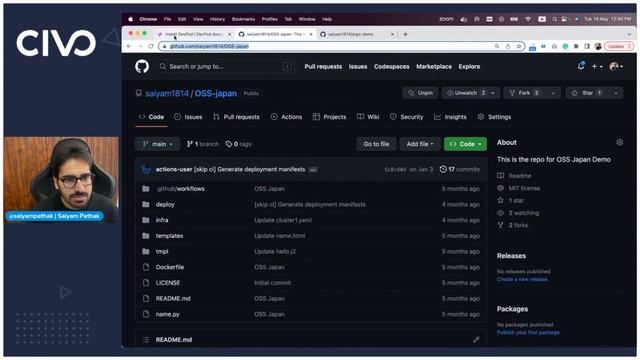Click Pull requests in top navigation
The width and height of the screenshot is (640, 360).
pyautogui.click(x=323, y=67)
